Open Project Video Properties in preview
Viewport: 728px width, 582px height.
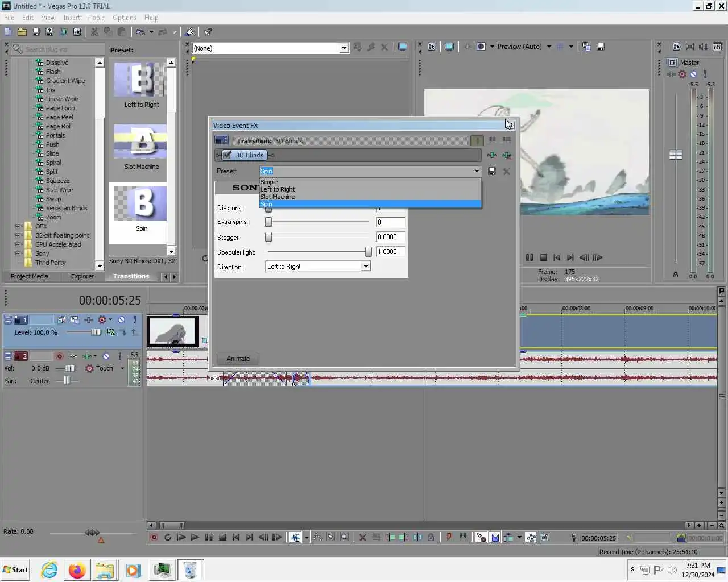(432, 47)
